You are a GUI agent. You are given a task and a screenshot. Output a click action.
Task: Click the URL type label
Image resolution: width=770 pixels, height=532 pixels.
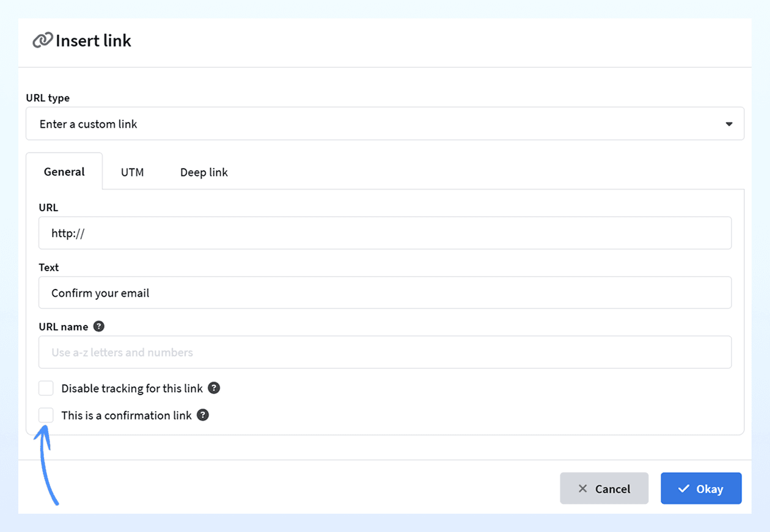pos(48,98)
